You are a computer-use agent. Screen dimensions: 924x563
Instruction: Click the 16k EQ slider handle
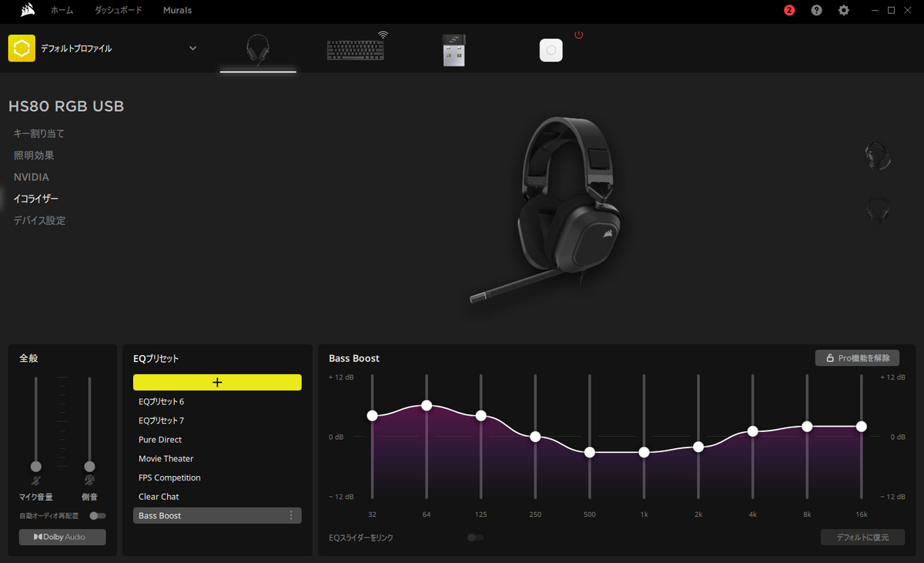[862, 426]
